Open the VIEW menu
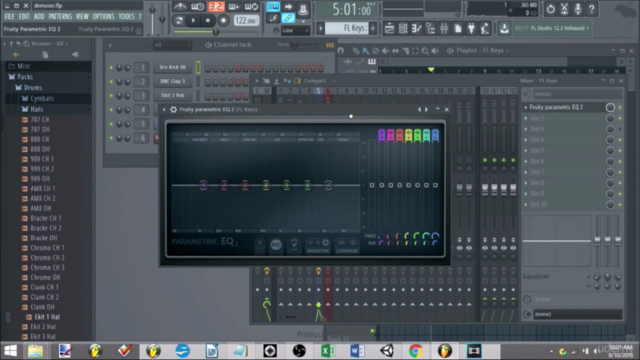The width and height of the screenshot is (640, 360). click(82, 17)
